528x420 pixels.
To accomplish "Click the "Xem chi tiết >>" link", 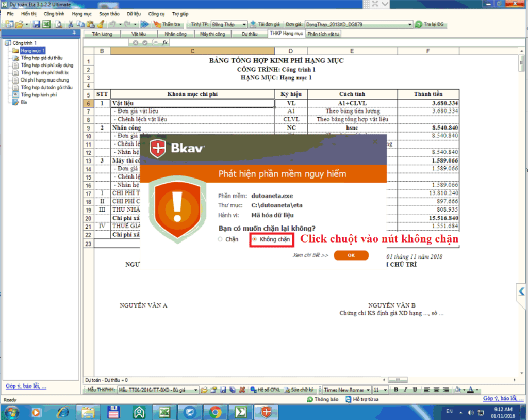I will pos(310,256).
